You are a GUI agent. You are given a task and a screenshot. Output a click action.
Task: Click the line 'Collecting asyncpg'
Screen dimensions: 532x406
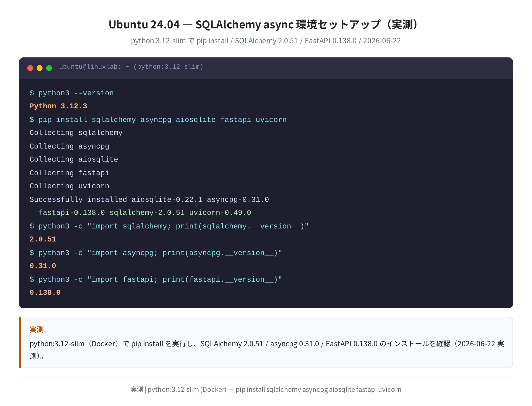click(69, 146)
